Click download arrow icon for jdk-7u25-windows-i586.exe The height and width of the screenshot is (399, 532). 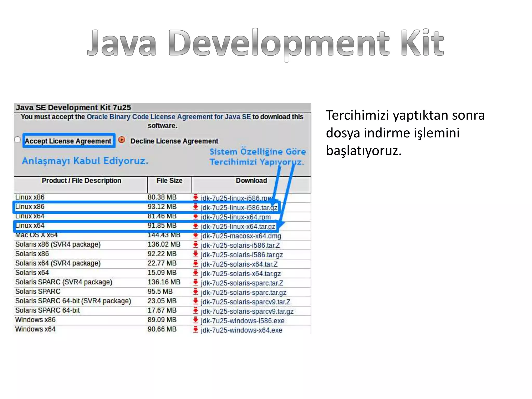coord(196,320)
